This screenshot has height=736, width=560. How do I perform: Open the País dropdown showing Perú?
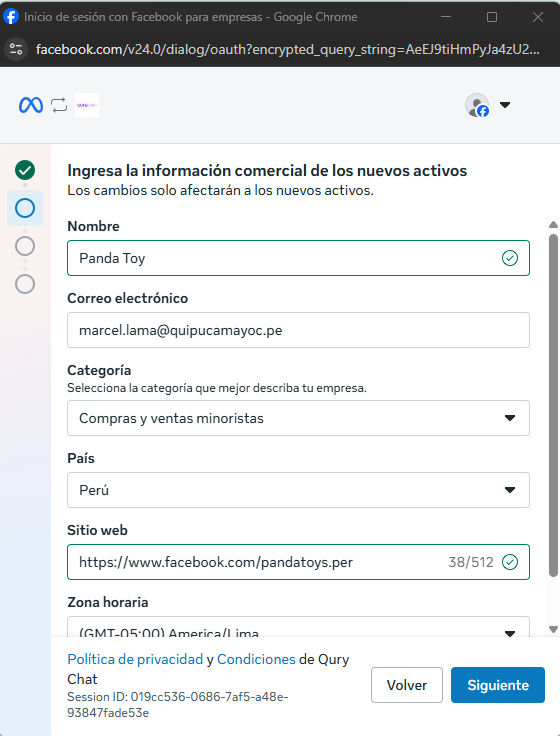click(x=299, y=490)
